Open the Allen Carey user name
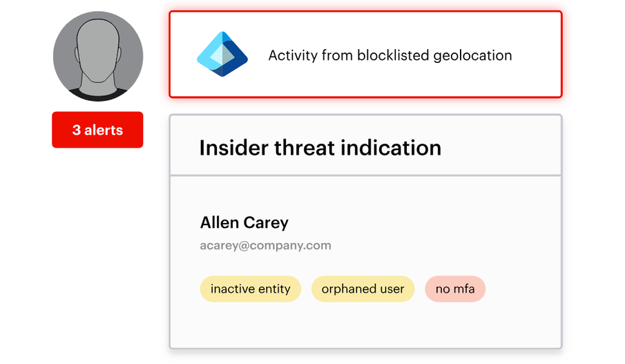 pyautogui.click(x=244, y=222)
